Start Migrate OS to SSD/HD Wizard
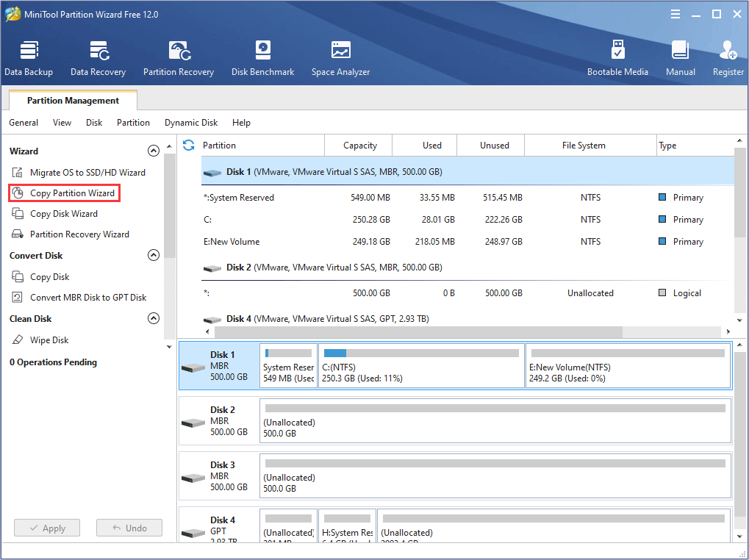The width and height of the screenshot is (749, 560). tap(87, 173)
